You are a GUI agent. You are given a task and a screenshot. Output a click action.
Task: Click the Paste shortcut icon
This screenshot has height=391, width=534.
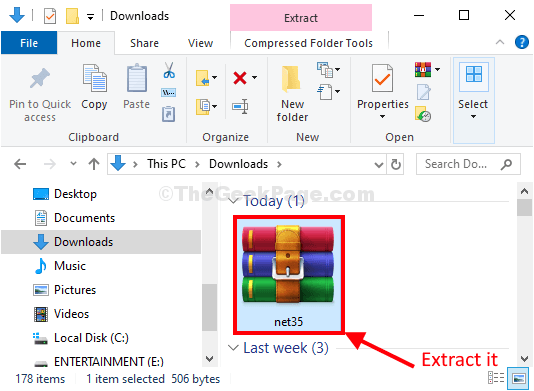tap(169, 114)
